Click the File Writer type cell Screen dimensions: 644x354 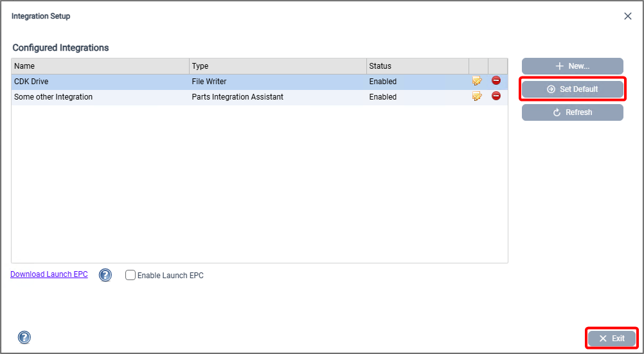point(278,82)
